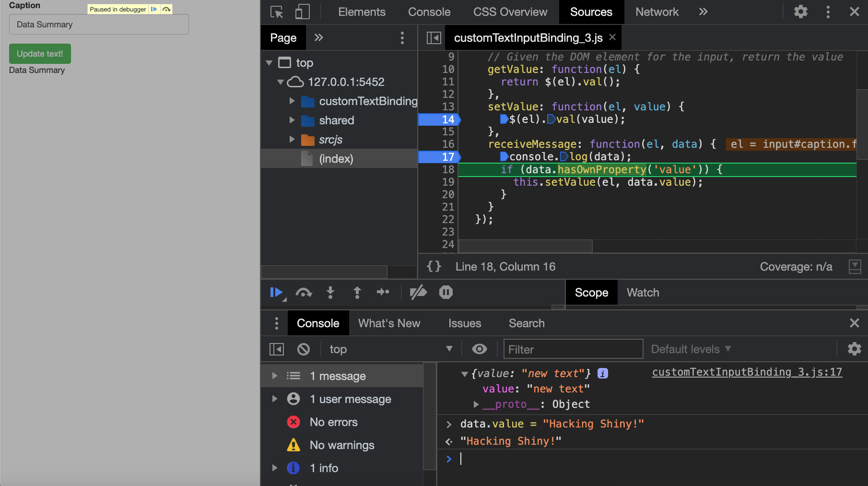This screenshot has height=486, width=868.
Task: Resume script execution in debugger toolbar
Action: [277, 293]
